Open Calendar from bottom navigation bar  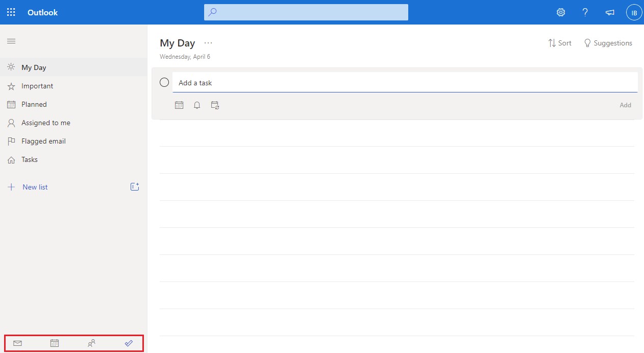(x=55, y=343)
